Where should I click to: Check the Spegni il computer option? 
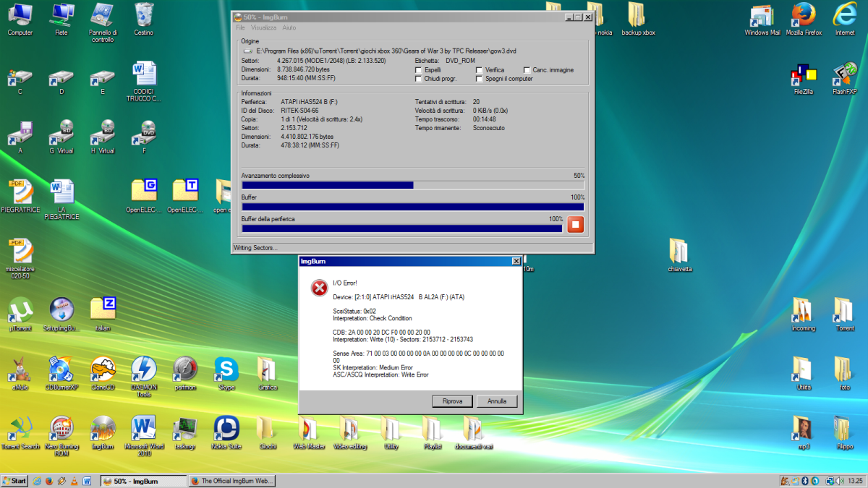point(479,79)
